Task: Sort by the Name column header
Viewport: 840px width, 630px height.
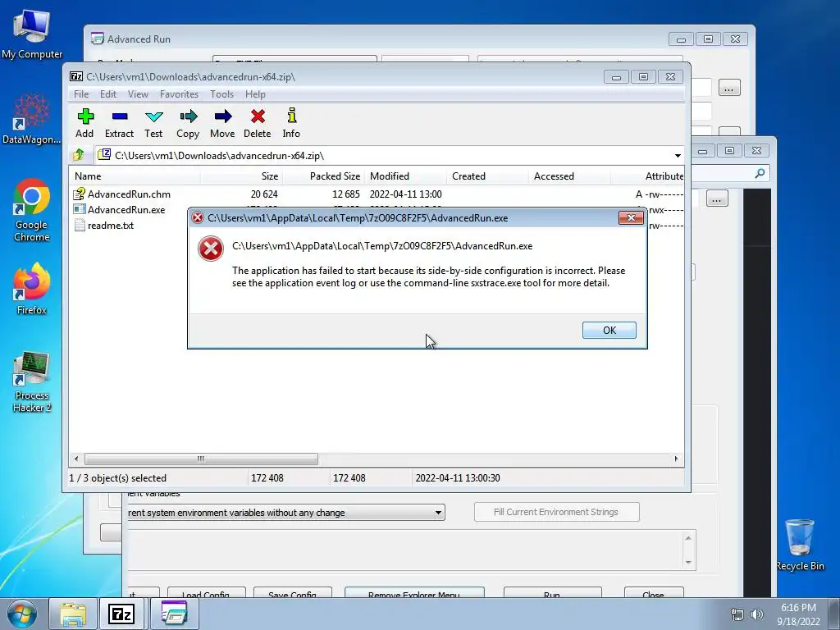Action: (x=134, y=176)
